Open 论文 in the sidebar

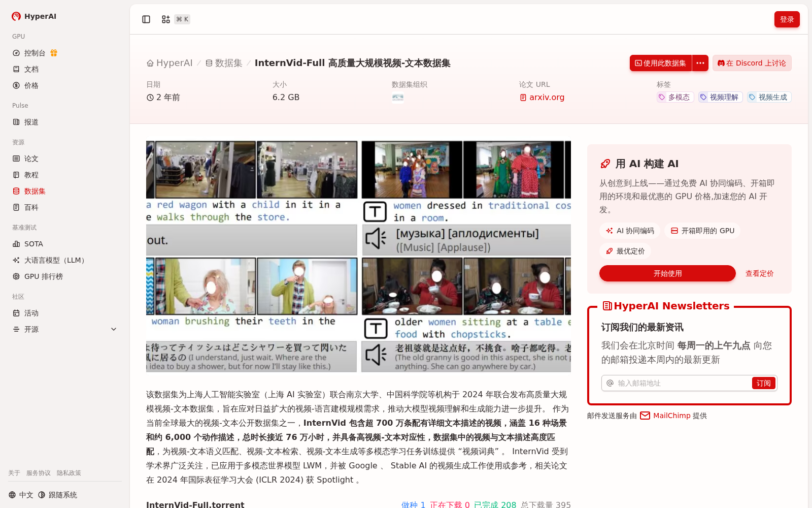pyautogui.click(x=65, y=158)
